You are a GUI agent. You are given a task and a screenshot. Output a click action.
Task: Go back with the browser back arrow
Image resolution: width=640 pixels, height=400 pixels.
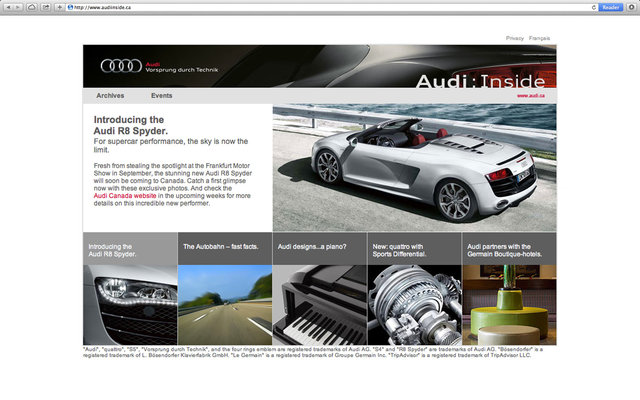click(8, 7)
